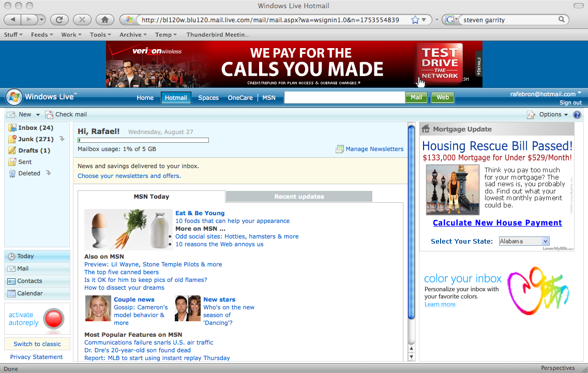Screen dimensions: 588x373
Task: Click the Cameron Diaz Couple news thumbnail
Action: pyautogui.click(x=98, y=308)
